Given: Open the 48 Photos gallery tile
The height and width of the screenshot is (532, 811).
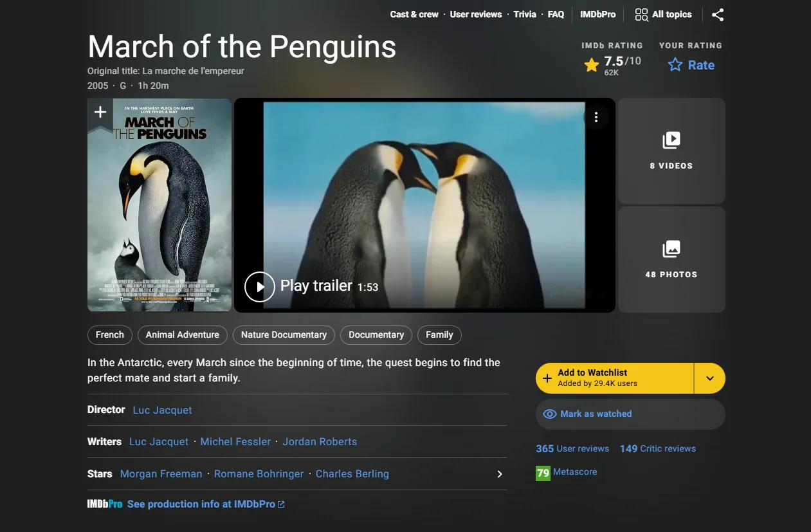Looking at the screenshot, I should click(x=671, y=259).
